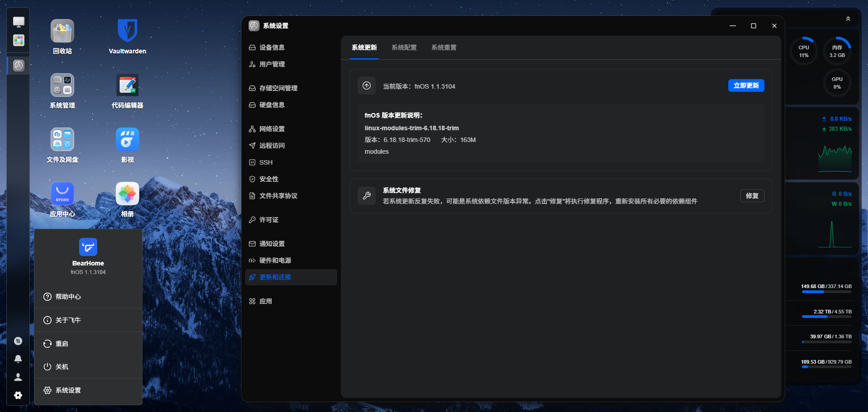This screenshot has width=868, height=412.
Task: Click the 2.32 TB / 4.55 TB storage bar
Action: click(x=826, y=317)
